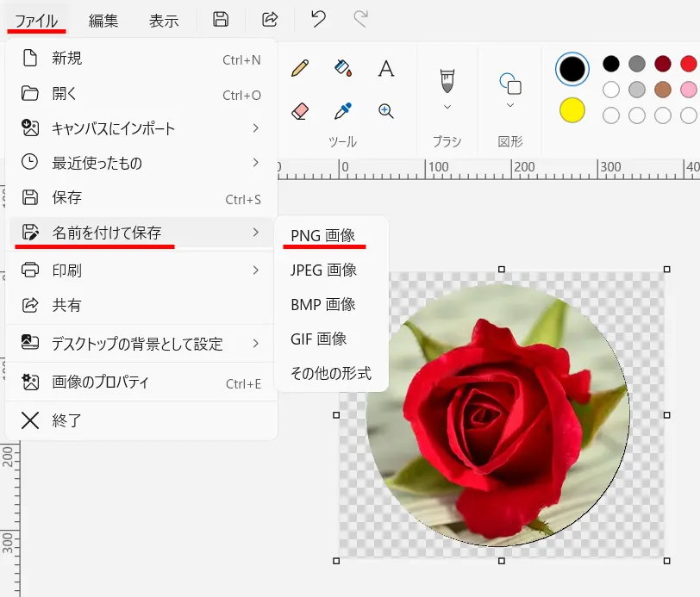
Task: Click 保存 menu entry
Action: click(141, 197)
